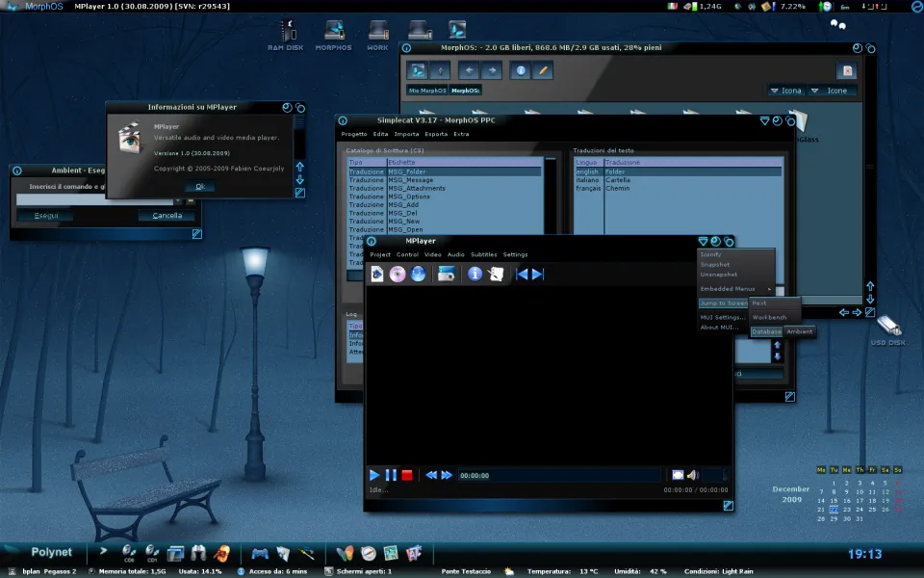Click the game controller icon in the dock
Screen dimensions: 924x578
point(260,553)
